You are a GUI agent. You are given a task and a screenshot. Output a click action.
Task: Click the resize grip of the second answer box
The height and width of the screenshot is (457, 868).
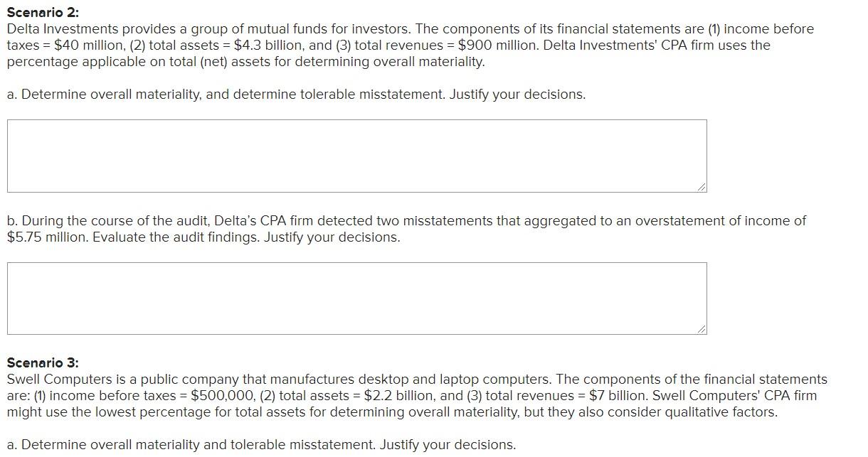pyautogui.click(x=701, y=328)
